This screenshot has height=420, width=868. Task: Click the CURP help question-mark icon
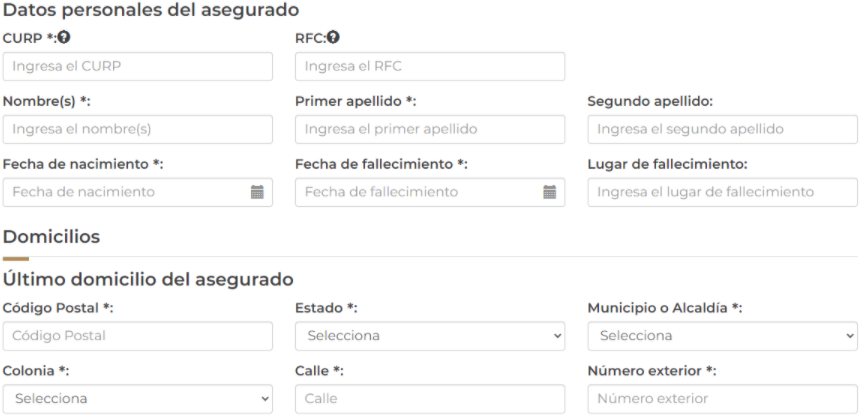[x=63, y=38]
